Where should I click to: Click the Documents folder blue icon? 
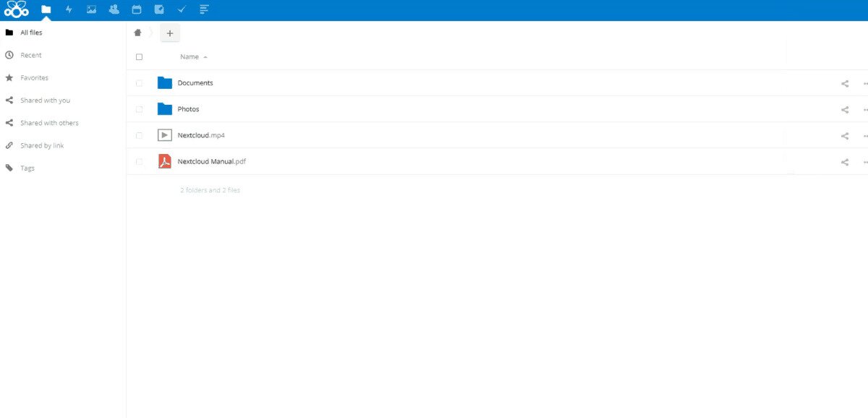[x=165, y=82]
